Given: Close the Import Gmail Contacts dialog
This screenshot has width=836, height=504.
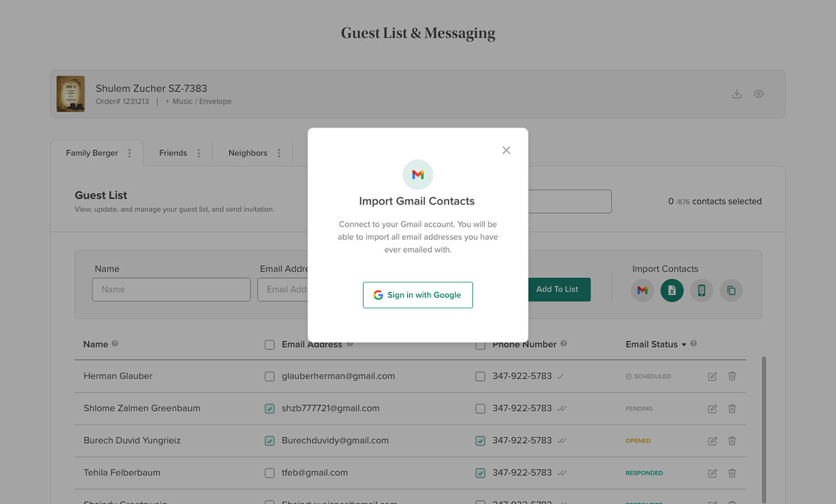Looking at the screenshot, I should [506, 150].
